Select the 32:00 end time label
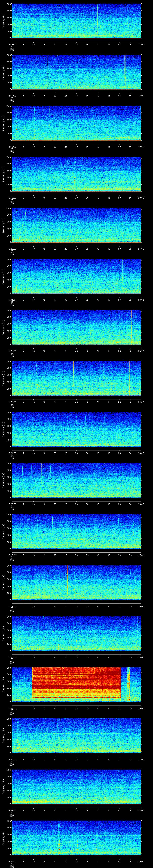Viewport: 153px width, 868px height. 141,810
